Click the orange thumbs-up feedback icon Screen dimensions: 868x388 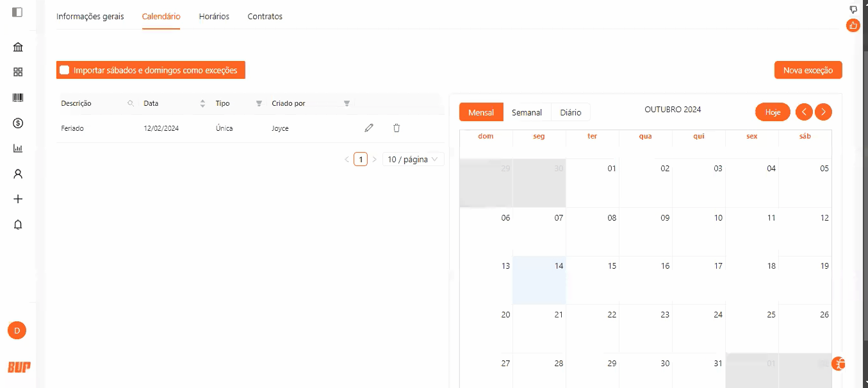(x=853, y=26)
